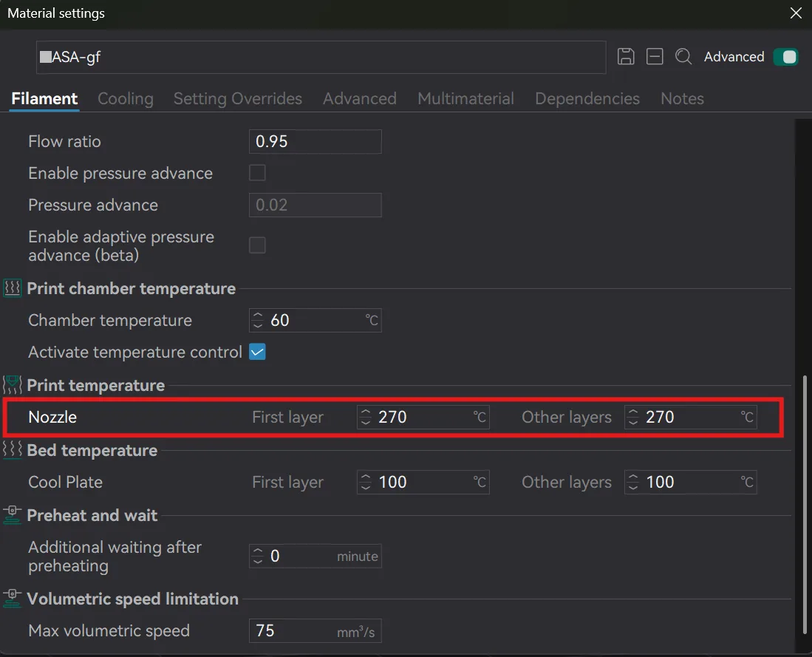Switch to the Dependencies tab

coord(587,98)
